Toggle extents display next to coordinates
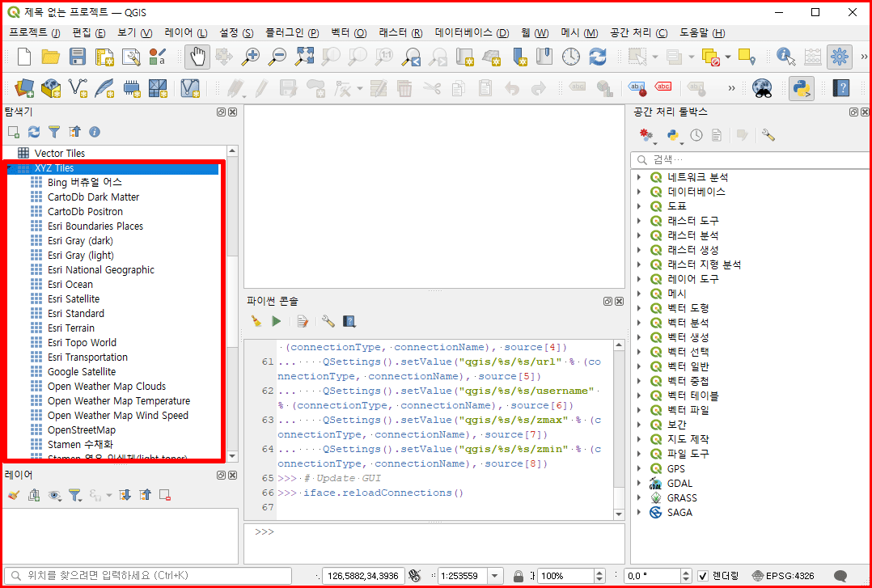Screen dimensions: 872x588 coord(414,576)
